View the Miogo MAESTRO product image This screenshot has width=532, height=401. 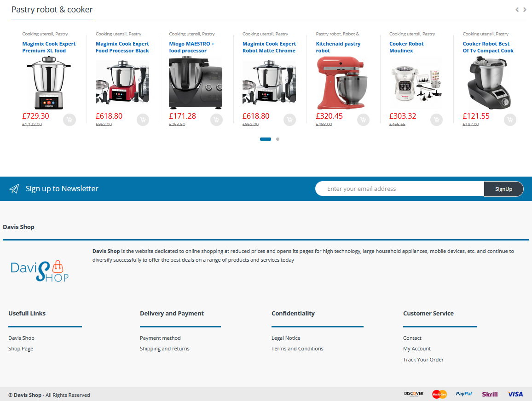click(196, 83)
